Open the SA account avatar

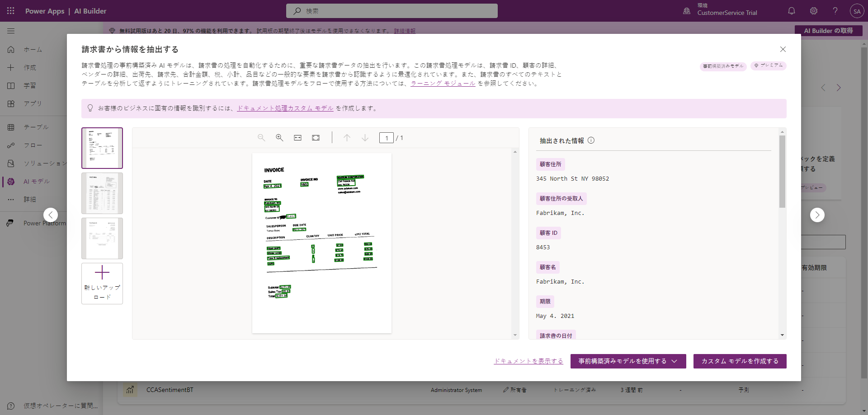(x=857, y=11)
